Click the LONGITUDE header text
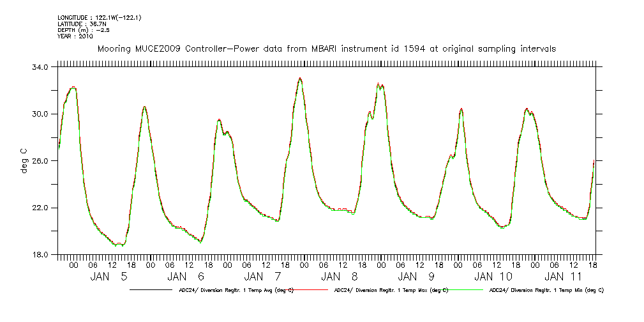Image resolution: width=644 pixels, height=322 pixels. (99, 17)
